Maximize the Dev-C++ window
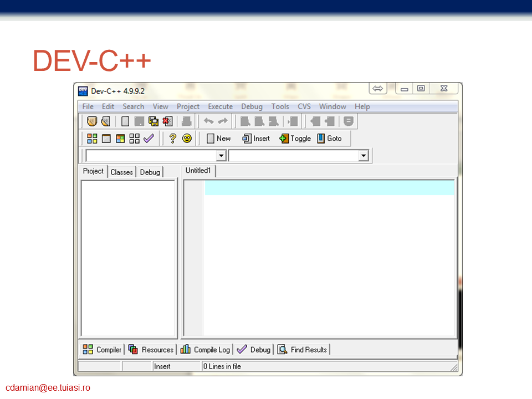The height and width of the screenshot is (399, 532). [x=421, y=89]
